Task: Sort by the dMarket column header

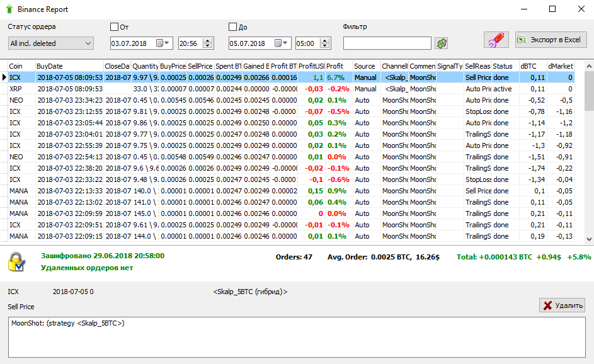Action: (x=561, y=66)
